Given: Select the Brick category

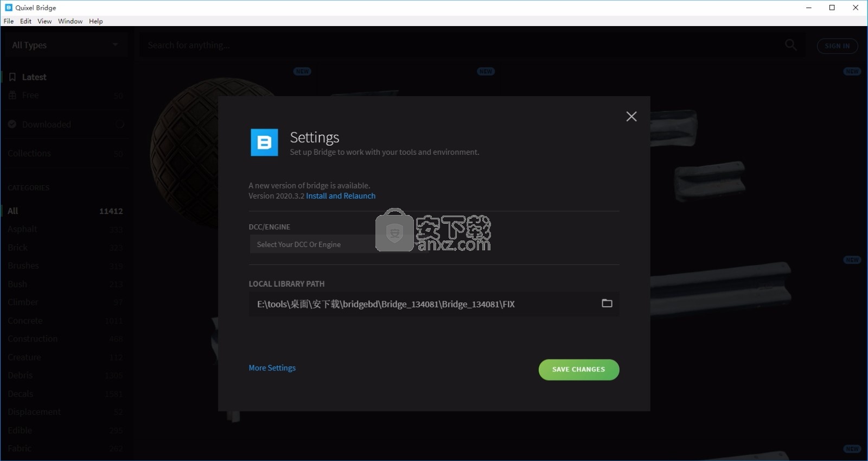Looking at the screenshot, I should 66,248.
